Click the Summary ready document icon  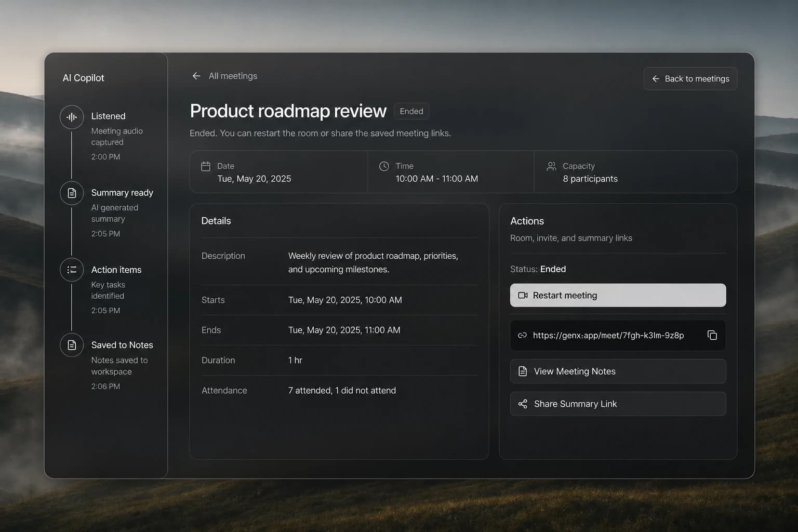pos(72,193)
